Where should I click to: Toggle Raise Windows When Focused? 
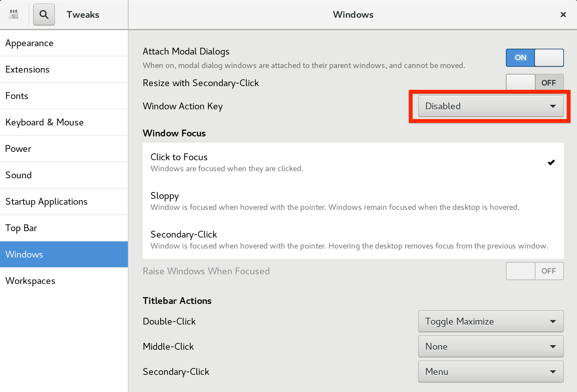[534, 271]
